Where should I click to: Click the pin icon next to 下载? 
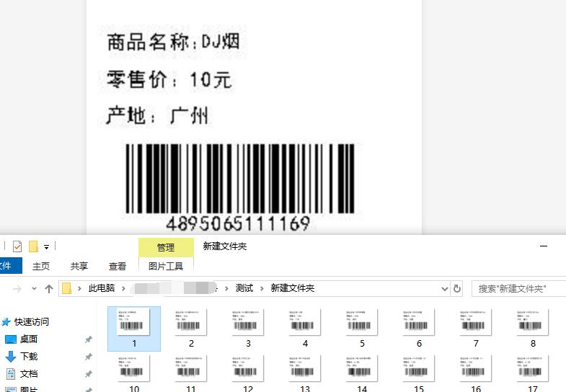click(88, 357)
